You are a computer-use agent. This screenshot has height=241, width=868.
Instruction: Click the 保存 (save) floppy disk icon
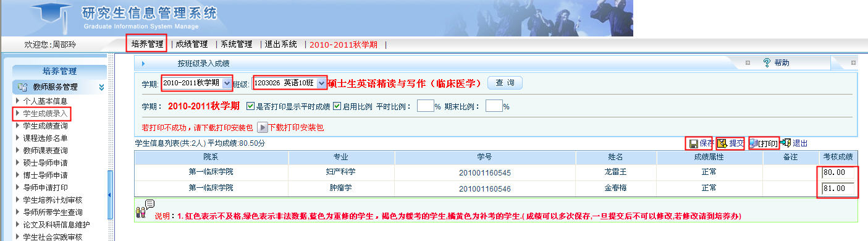694,143
